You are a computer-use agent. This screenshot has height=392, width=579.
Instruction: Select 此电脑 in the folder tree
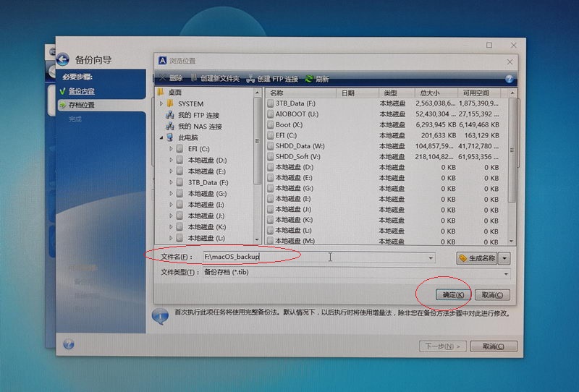(x=188, y=137)
